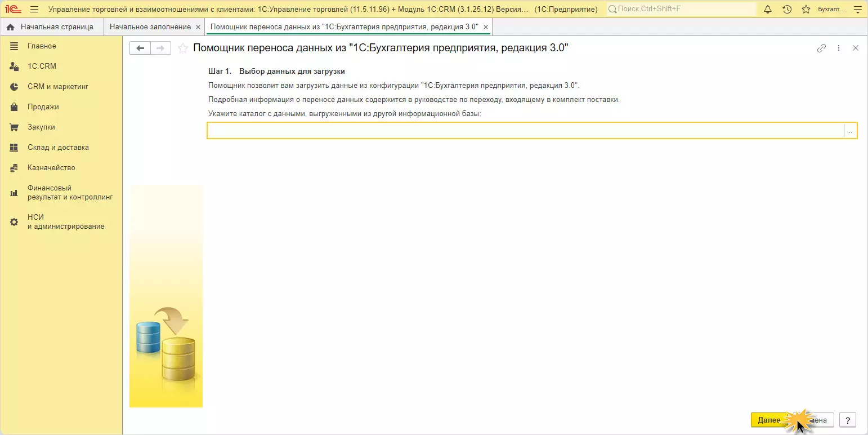Focus the Поиск Ctrl+Shift+F search field
The image size is (868, 435).
point(681,10)
